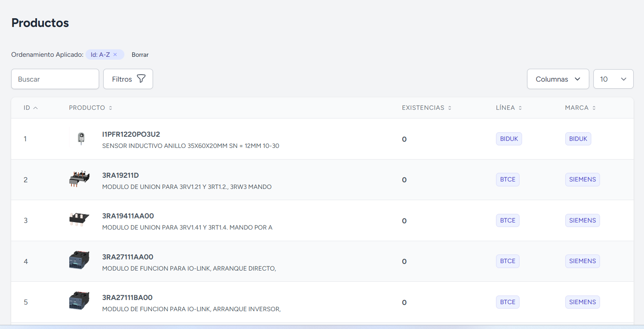The image size is (644, 329).
Task: Select product name I1PFR1220PO3U2
Action: tap(131, 134)
